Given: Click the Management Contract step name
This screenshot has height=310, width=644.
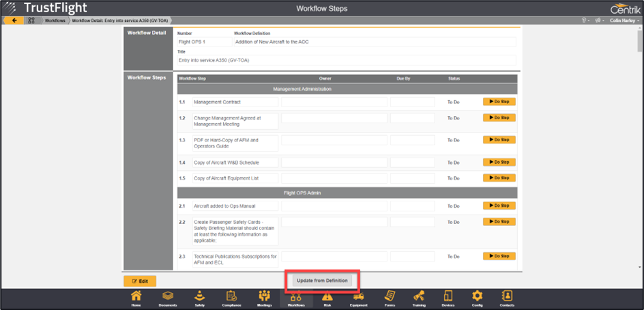Looking at the screenshot, I should (x=217, y=102).
